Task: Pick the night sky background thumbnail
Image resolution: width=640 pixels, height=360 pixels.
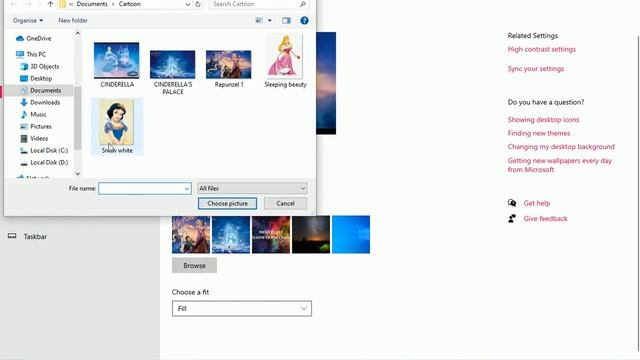Action: tap(311, 235)
